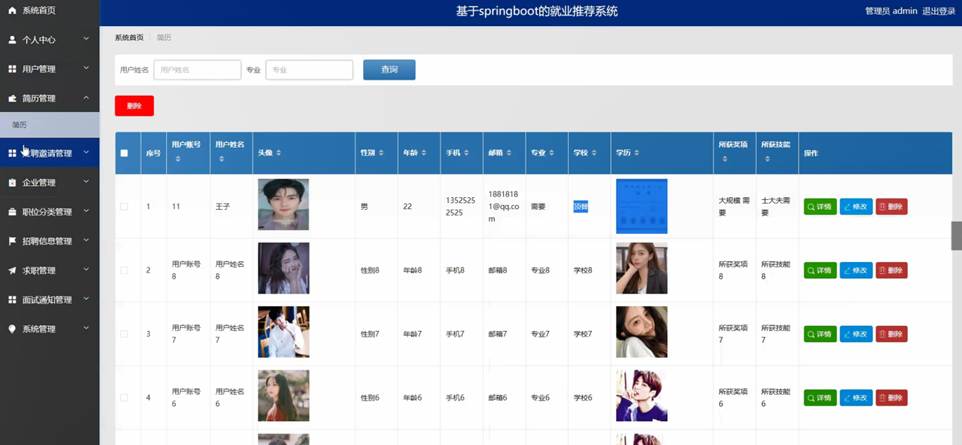Click the blue 查询 search button

point(389,70)
